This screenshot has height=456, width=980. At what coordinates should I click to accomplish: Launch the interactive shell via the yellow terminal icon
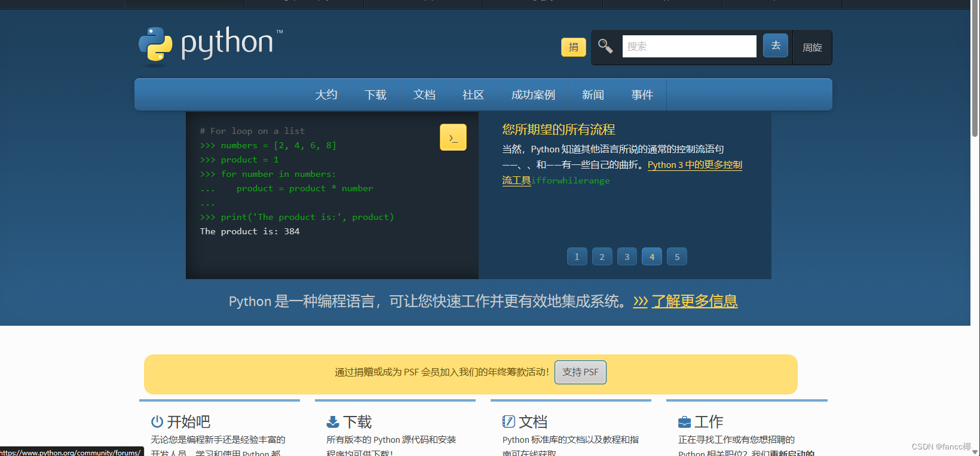tap(453, 137)
